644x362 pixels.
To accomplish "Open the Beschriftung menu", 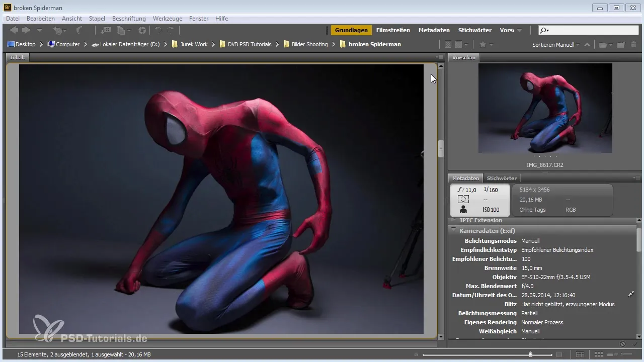I will 129,19.
